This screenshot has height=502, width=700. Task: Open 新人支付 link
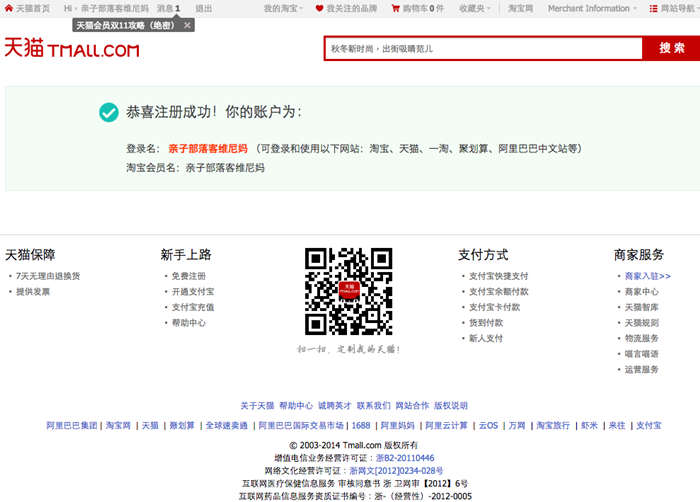click(x=486, y=339)
